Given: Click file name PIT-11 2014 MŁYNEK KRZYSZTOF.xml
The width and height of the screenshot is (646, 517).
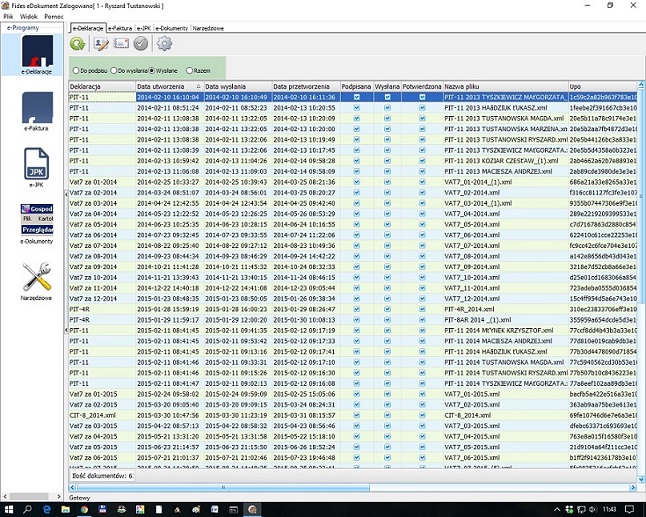Looking at the screenshot, I should [499, 330].
